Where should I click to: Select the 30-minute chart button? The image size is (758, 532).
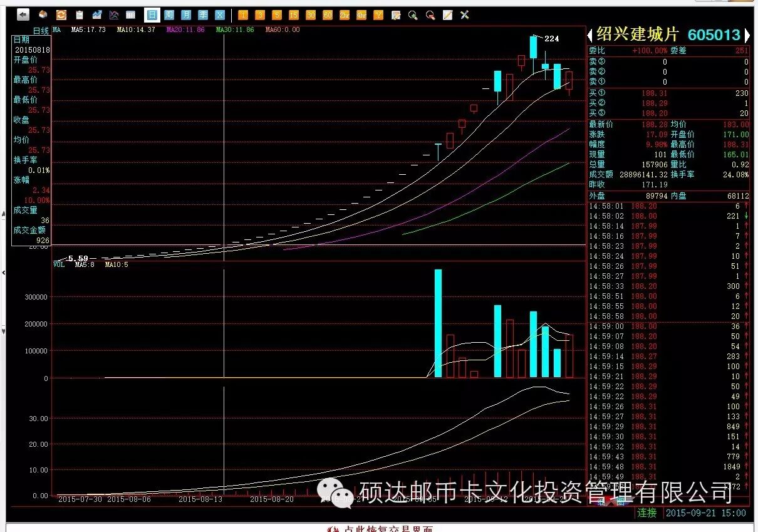pos(311,14)
